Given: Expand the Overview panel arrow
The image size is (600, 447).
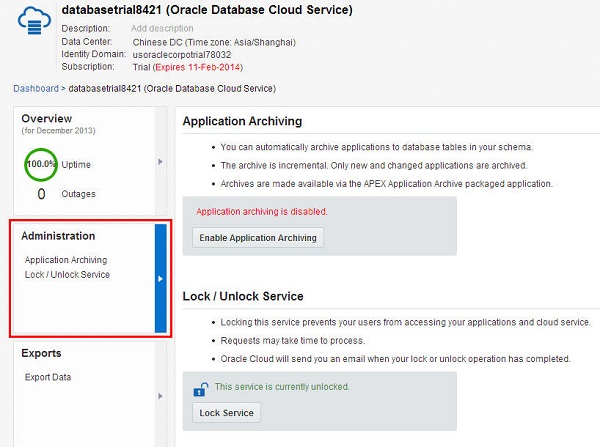Looking at the screenshot, I should pos(160,161).
